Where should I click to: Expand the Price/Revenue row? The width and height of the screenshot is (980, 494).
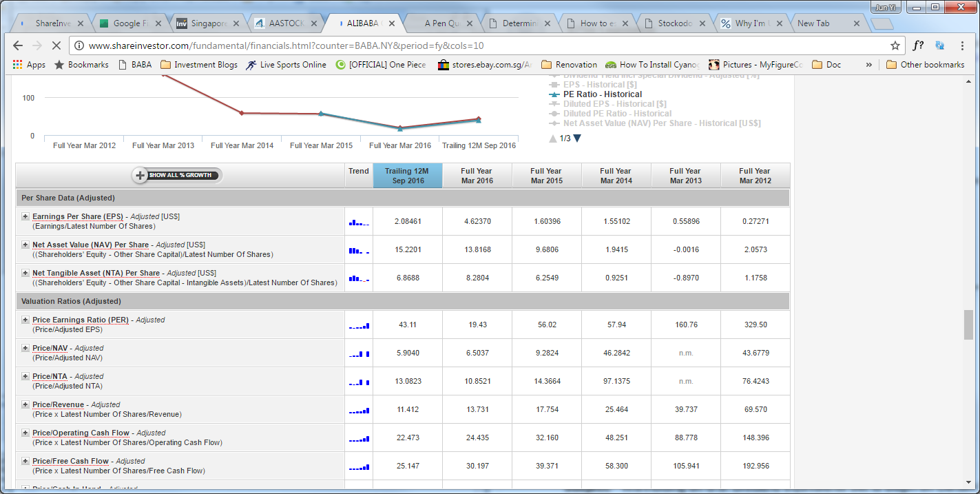coord(25,405)
